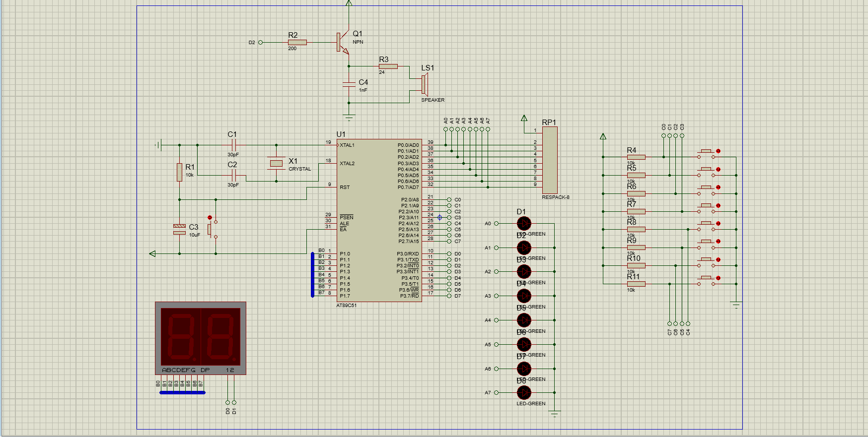Screen dimensions: 868x437
Task: Click the two-digit seven-segment display
Action: point(201,338)
